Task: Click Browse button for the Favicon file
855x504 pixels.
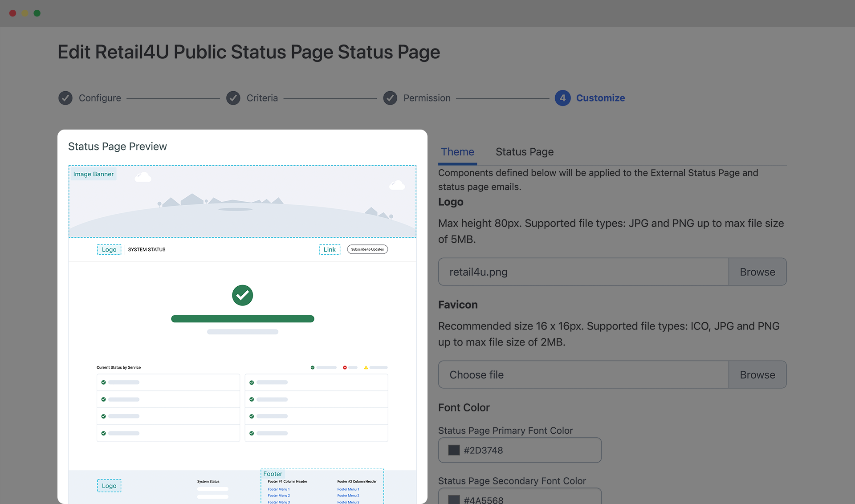Action: click(x=757, y=375)
